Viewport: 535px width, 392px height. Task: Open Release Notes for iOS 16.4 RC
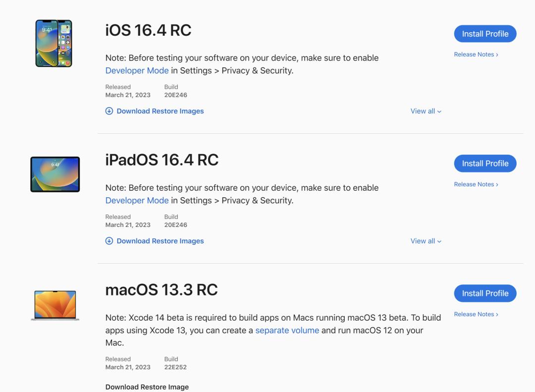pyautogui.click(x=476, y=55)
